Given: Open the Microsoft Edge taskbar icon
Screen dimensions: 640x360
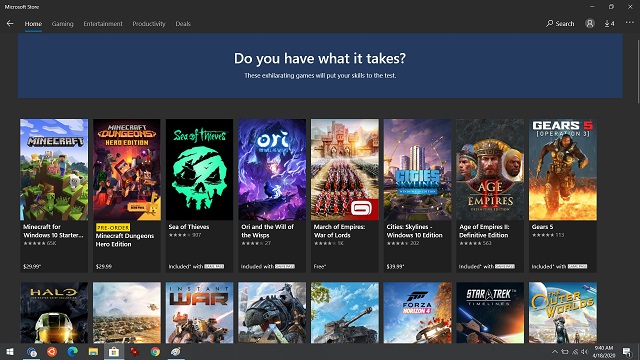Looking at the screenshot, I should click(73, 351).
